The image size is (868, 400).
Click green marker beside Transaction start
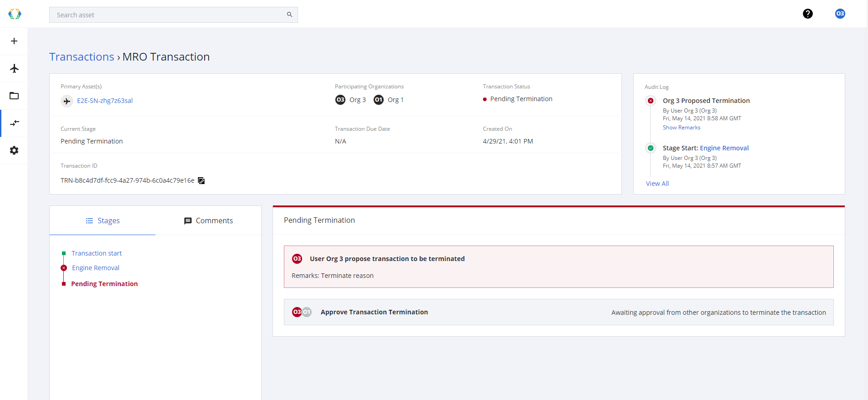(64, 253)
